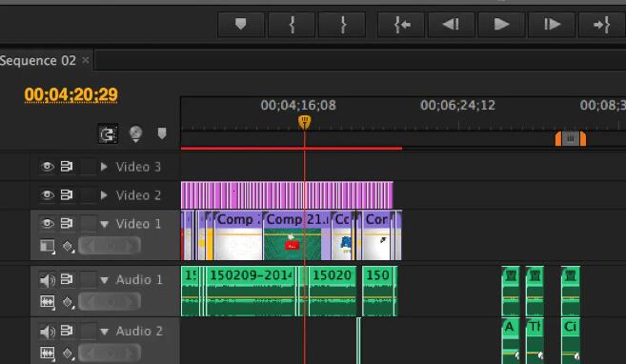Toggle the timeline Snap icon
This screenshot has width=626, height=364.
tap(109, 133)
